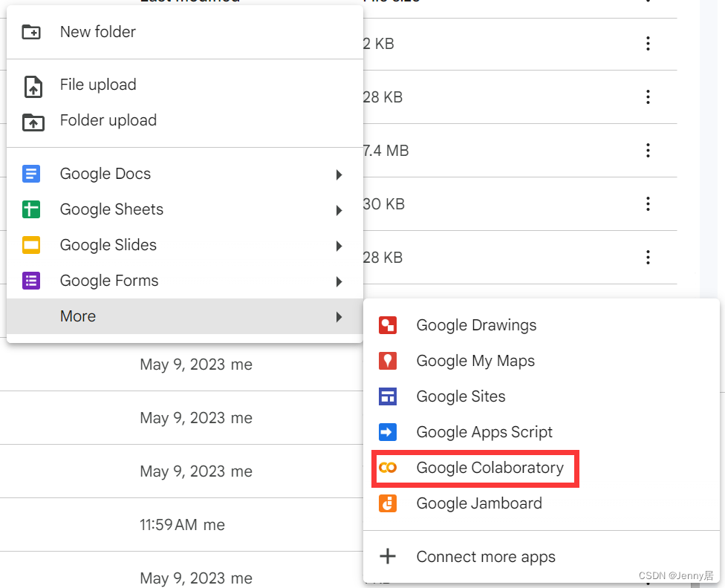This screenshot has width=725, height=588.
Task: Click the yellow Google Slides icon
Action: [x=31, y=245]
